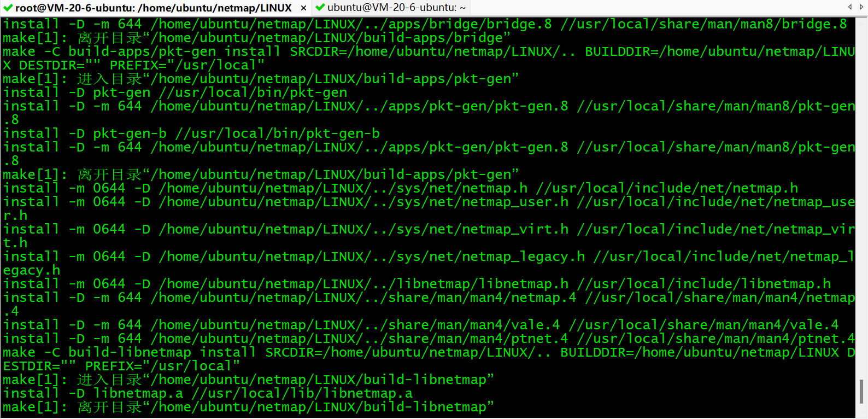Image resolution: width=868 pixels, height=419 pixels.
Task: Click the line 'install -D pkt-gen-b //usr/local/bin/pkt-gen-b'
Action: [x=191, y=133]
